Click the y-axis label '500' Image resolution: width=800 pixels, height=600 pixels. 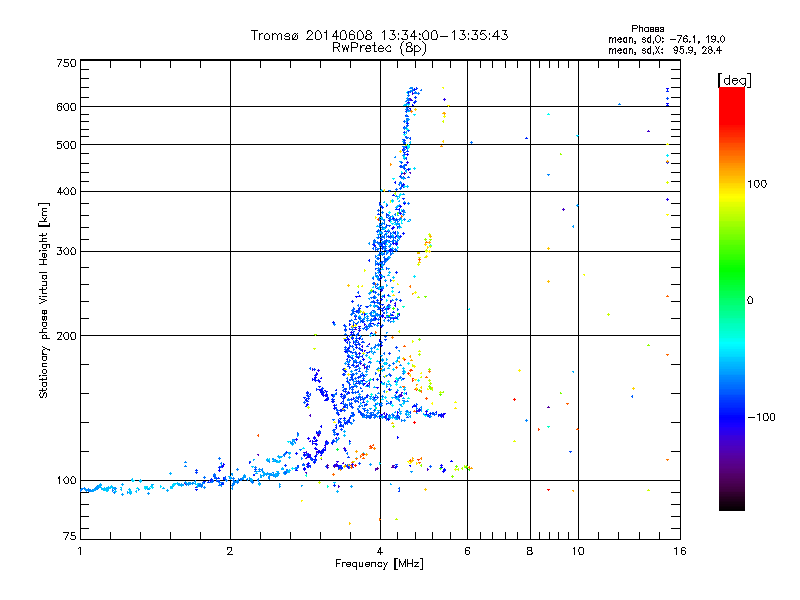point(66,145)
